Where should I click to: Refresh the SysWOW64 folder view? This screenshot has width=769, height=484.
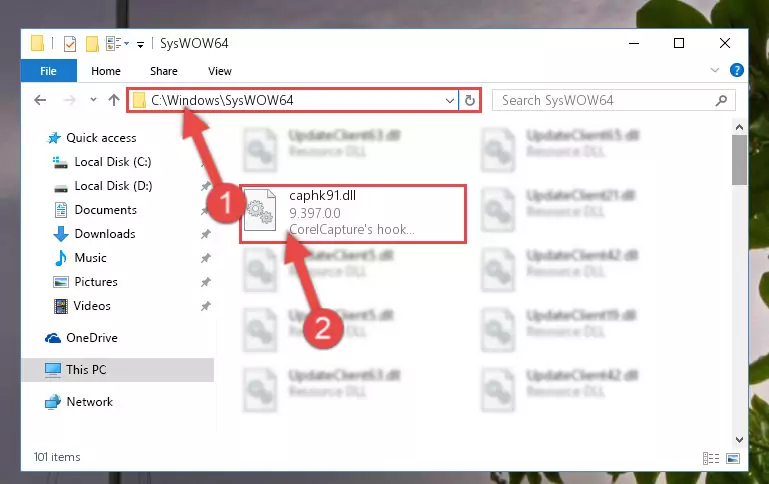[x=469, y=101]
